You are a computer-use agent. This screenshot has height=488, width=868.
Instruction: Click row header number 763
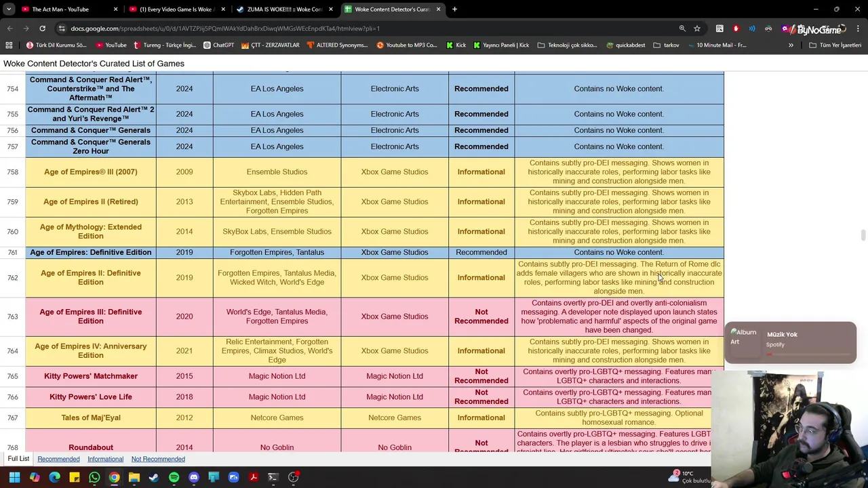(x=13, y=317)
